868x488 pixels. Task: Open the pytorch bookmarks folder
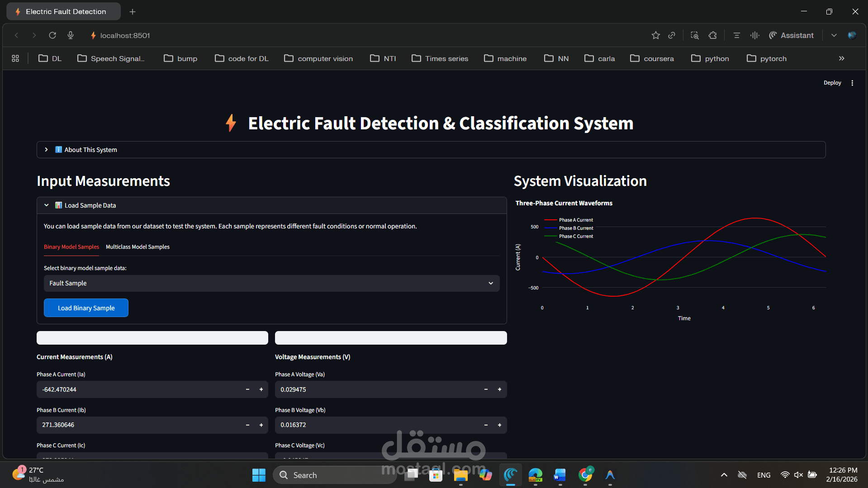tap(766, 58)
